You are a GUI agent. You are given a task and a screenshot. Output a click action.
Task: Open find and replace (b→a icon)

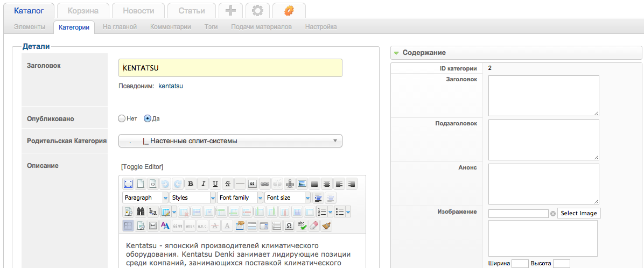153,212
